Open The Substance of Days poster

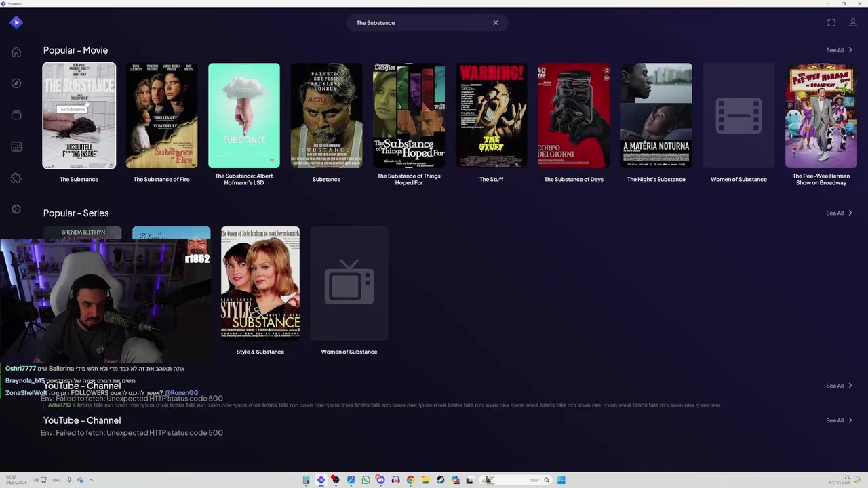point(574,116)
